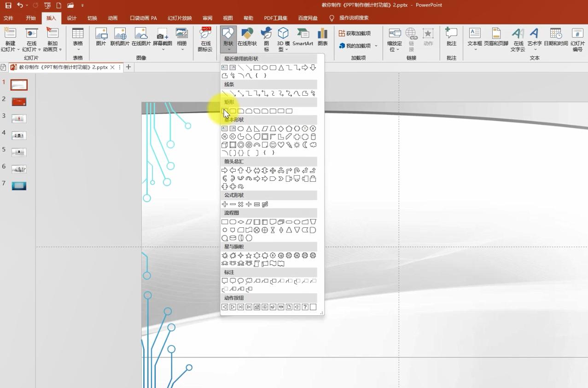Select the sun shape

pyautogui.click(x=297, y=145)
